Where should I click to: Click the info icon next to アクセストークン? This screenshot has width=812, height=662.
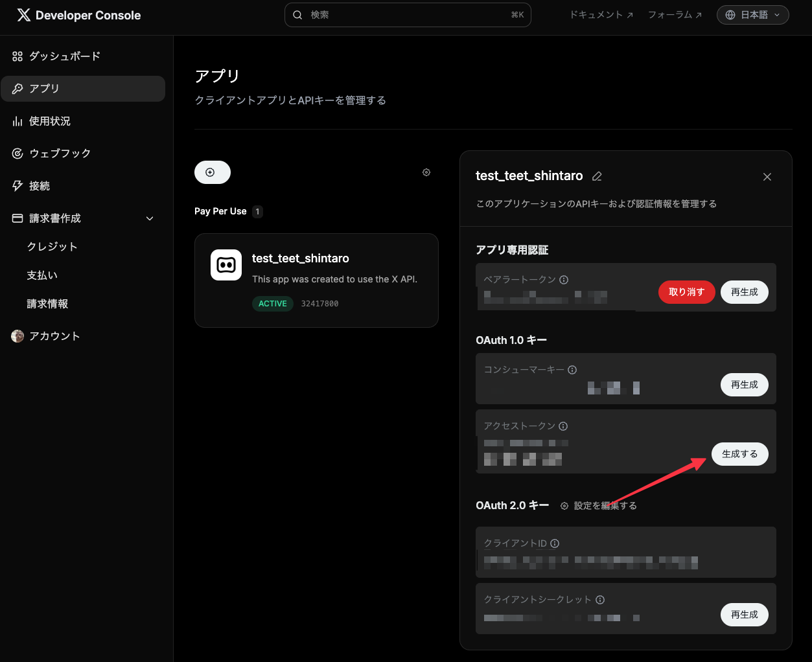coord(563,426)
